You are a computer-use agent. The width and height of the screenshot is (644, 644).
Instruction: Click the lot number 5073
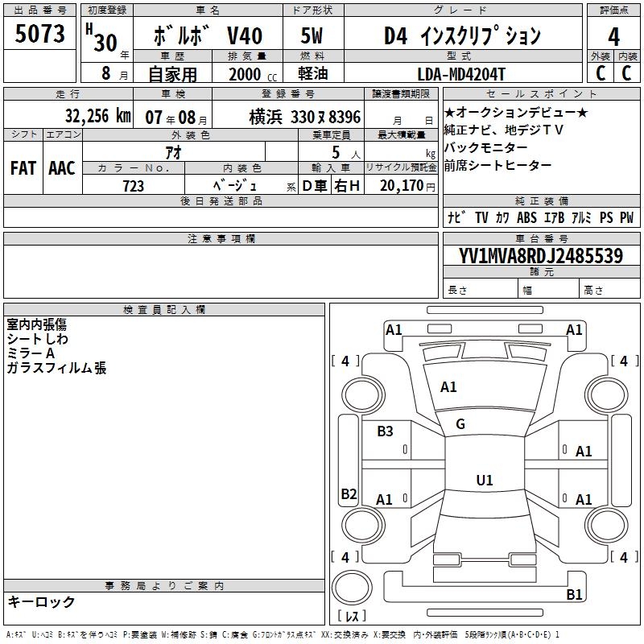pos(39,33)
